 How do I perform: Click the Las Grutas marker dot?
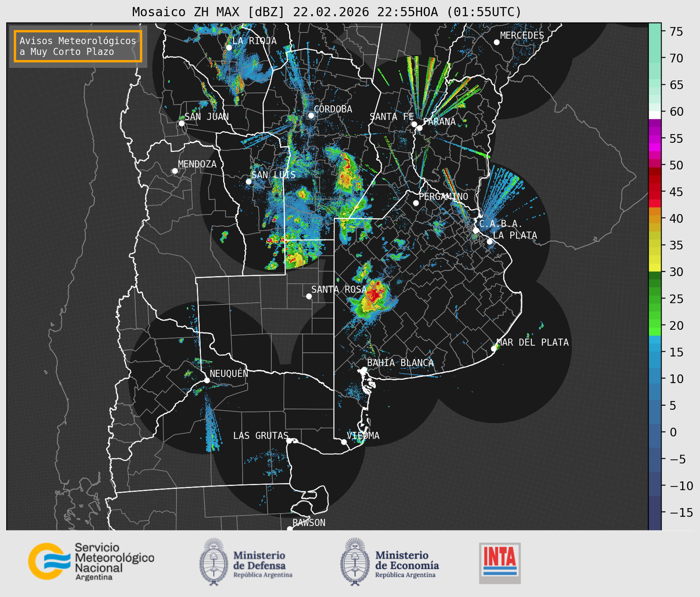click(289, 440)
